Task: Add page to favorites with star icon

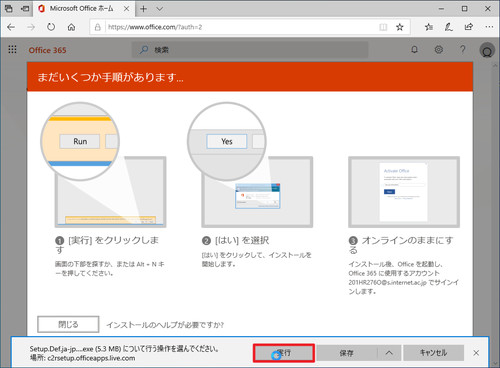Action: (400, 27)
